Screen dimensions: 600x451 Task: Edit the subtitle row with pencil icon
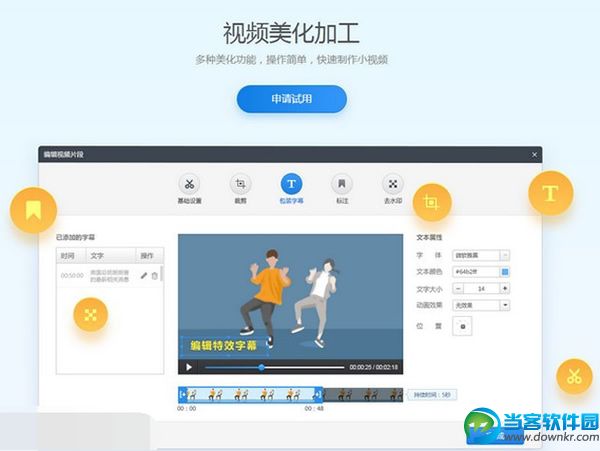tap(144, 275)
